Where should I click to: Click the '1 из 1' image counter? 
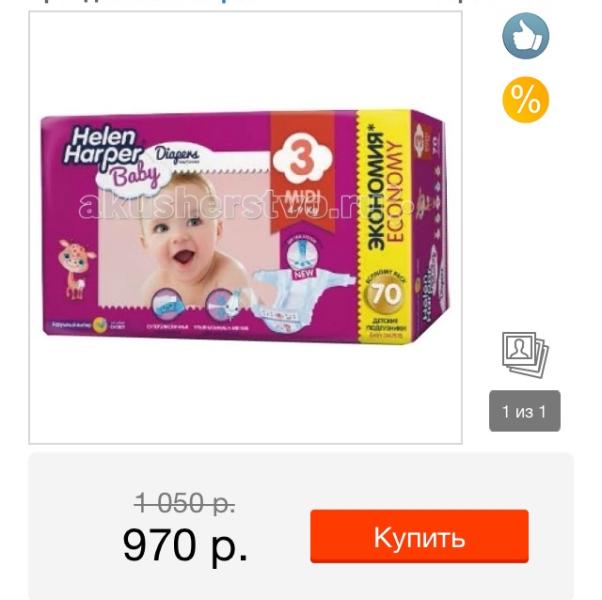[x=524, y=411]
